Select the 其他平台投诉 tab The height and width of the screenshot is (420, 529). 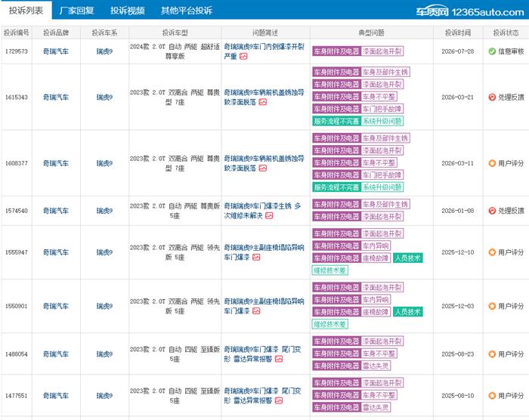pyautogui.click(x=187, y=11)
